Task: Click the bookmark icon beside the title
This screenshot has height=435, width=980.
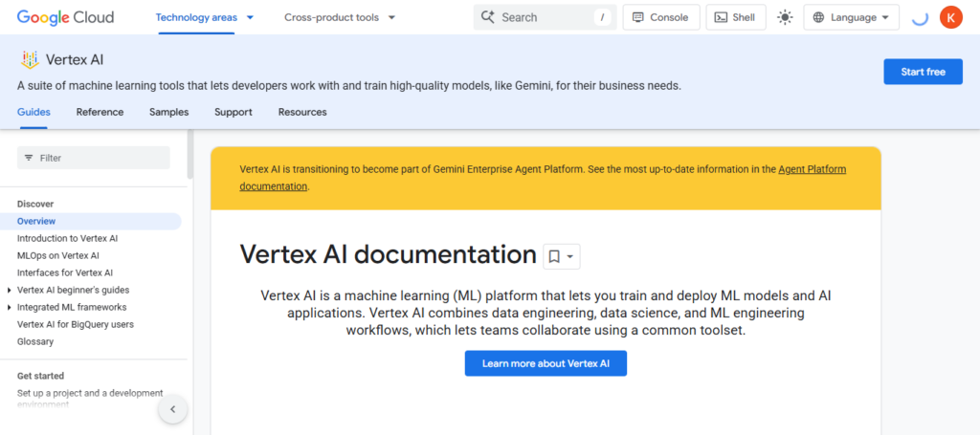Action: pyautogui.click(x=554, y=256)
